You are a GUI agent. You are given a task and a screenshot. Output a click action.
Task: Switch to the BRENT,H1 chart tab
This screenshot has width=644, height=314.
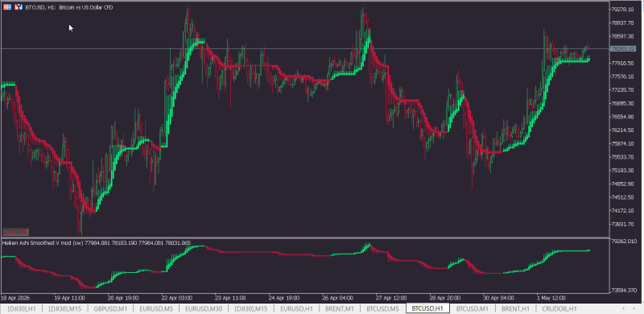(x=515, y=308)
